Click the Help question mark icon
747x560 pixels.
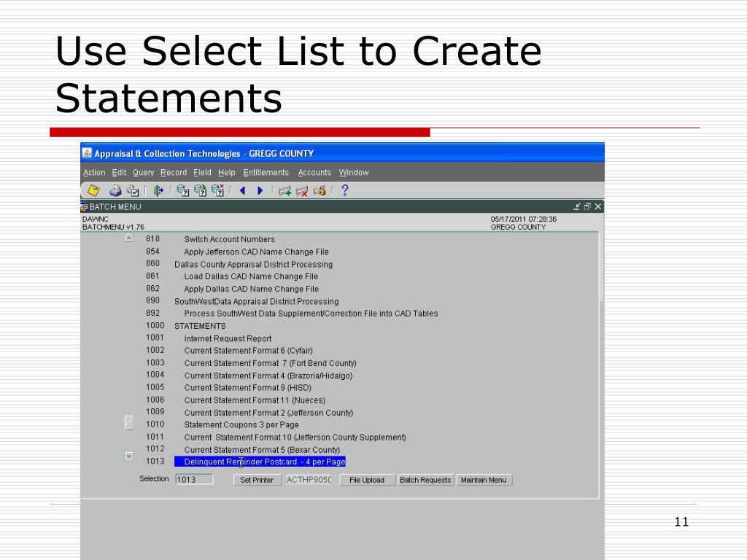pyautogui.click(x=345, y=190)
